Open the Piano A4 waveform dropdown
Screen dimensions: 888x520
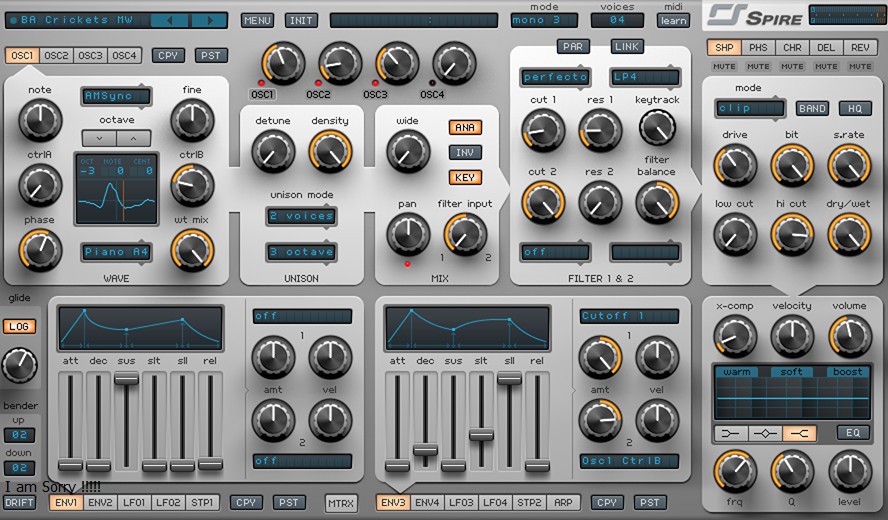tap(116, 252)
